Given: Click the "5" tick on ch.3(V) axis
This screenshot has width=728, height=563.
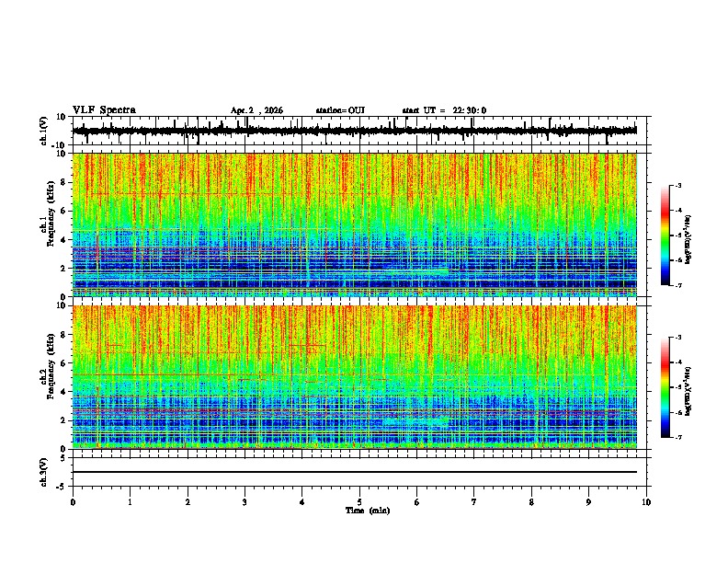Looking at the screenshot, I should pos(63,457).
